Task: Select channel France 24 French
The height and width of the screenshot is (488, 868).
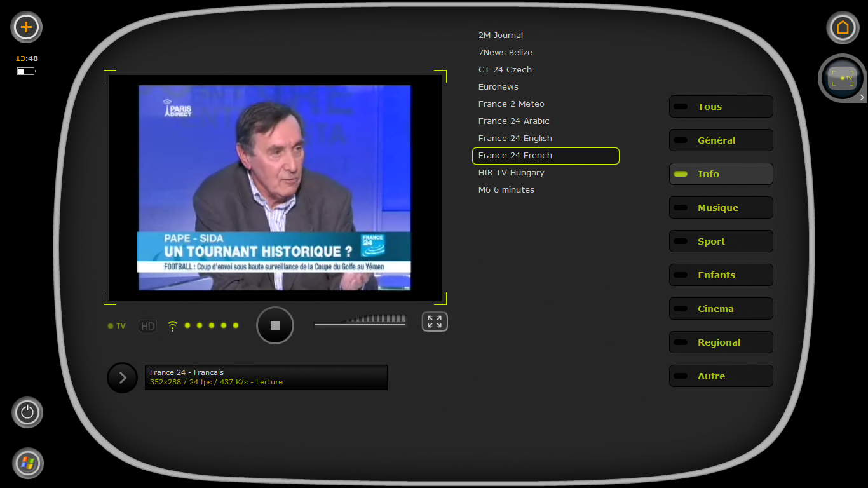Action: pos(546,156)
